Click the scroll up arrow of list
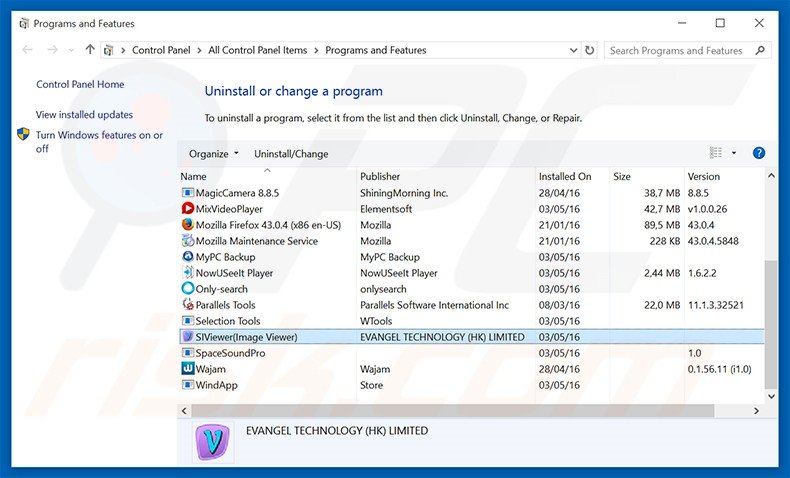790x478 pixels. [771, 175]
